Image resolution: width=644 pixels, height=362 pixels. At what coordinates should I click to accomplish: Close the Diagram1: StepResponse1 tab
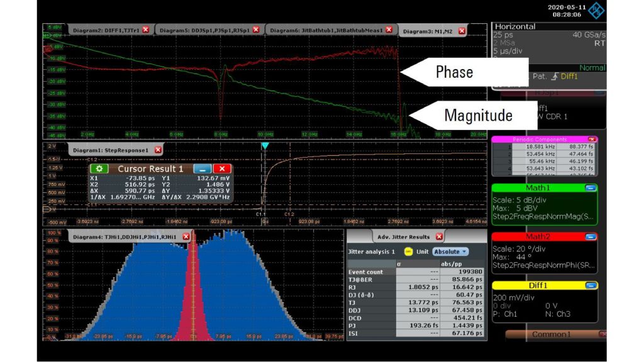[x=158, y=150]
